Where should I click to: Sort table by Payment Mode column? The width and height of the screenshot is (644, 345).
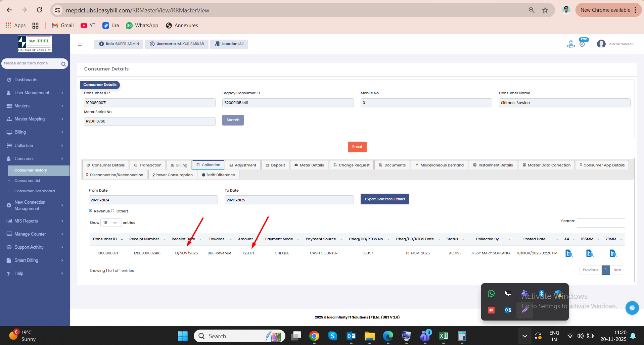(x=281, y=239)
